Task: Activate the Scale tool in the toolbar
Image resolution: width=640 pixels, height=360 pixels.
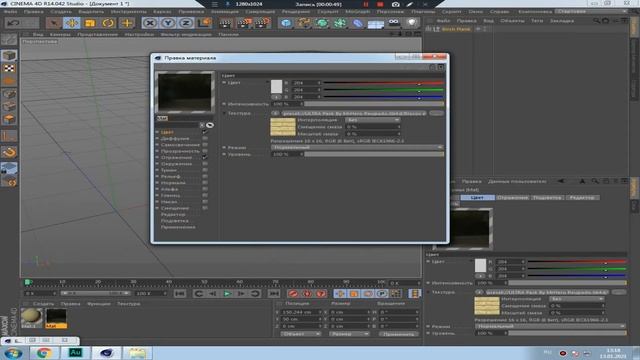Action: (x=90, y=23)
